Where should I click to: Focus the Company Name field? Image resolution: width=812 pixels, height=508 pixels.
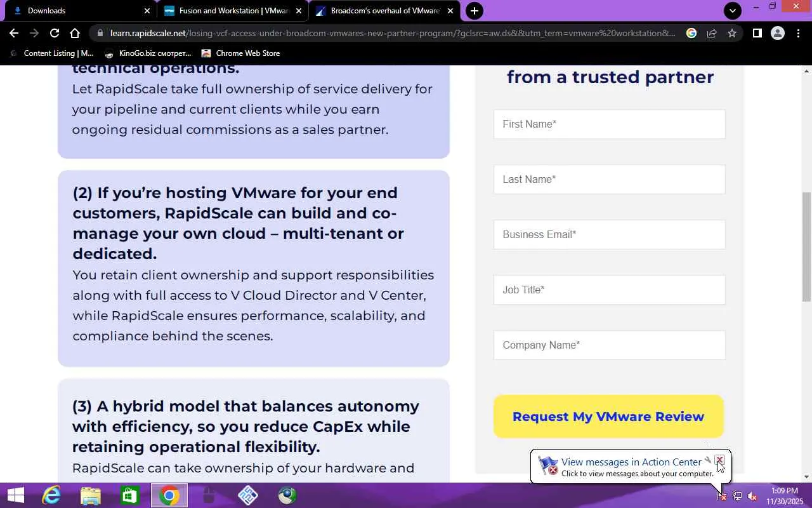point(609,345)
